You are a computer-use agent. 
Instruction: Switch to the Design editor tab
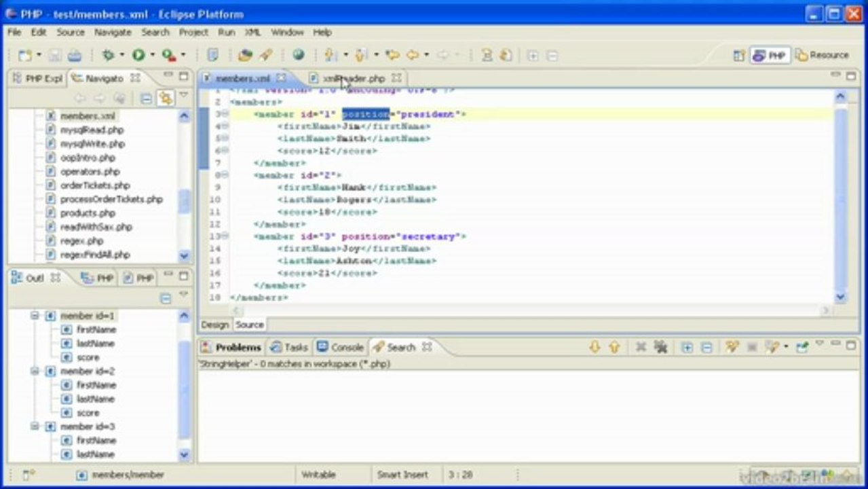[x=215, y=325]
